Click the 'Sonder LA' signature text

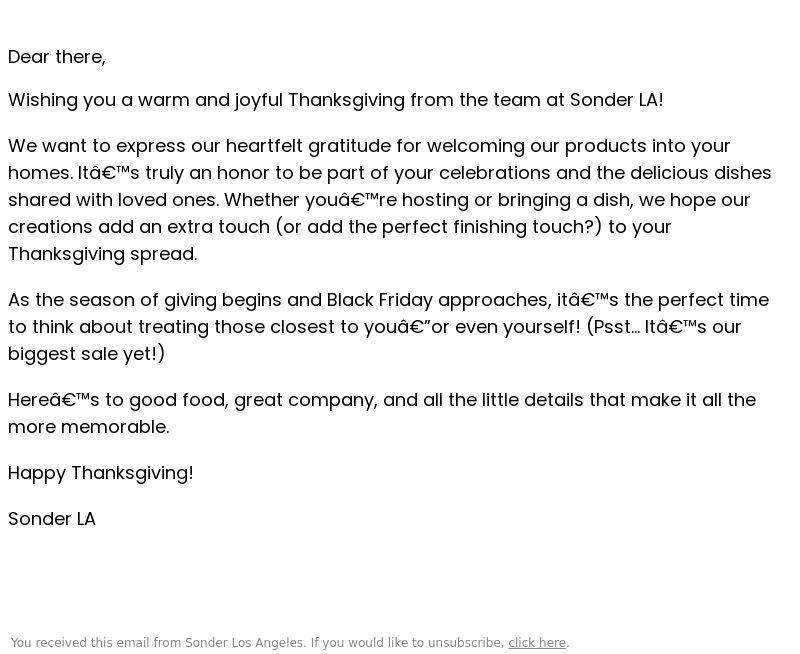(52, 519)
